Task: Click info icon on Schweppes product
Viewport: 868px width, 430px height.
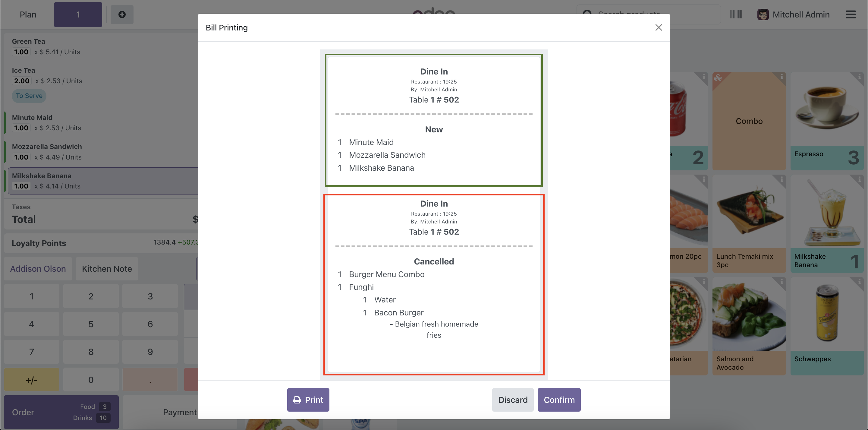Action: tap(859, 282)
